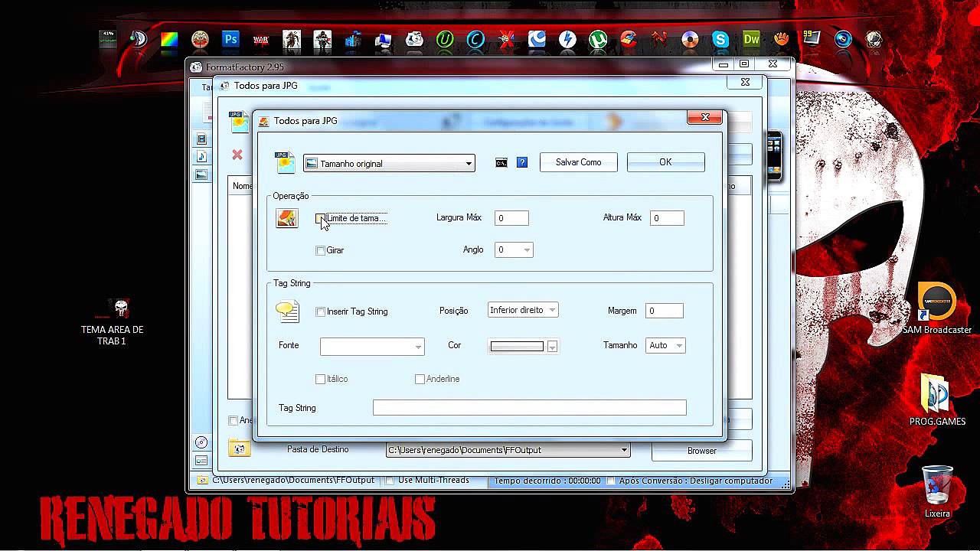980x551 pixels.
Task: Open the Tamanho original size dropdown
Action: click(389, 163)
